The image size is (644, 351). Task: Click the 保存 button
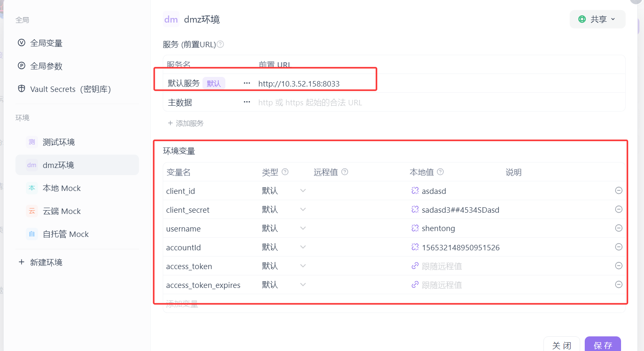tap(603, 345)
